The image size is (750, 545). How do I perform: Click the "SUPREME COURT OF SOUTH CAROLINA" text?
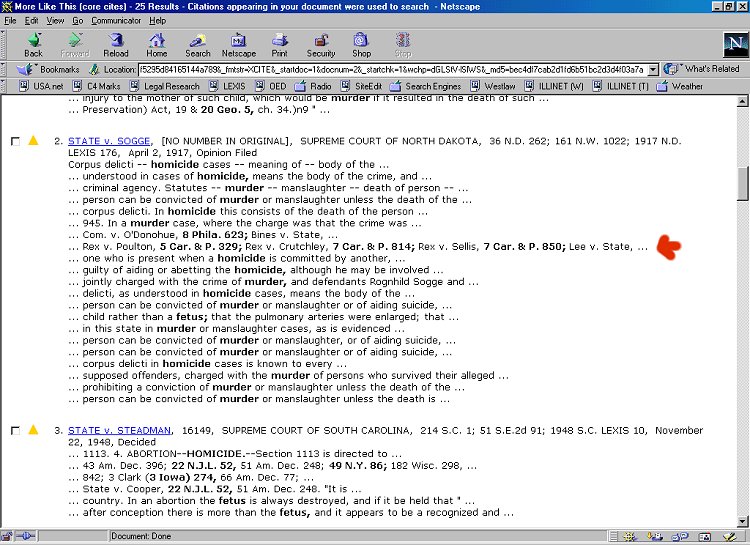pyautogui.click(x=316, y=431)
